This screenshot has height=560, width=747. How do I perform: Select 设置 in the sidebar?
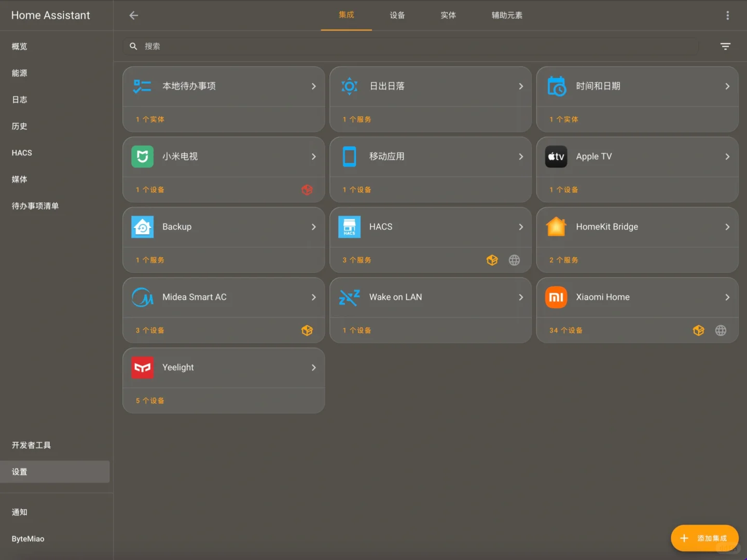(55, 472)
